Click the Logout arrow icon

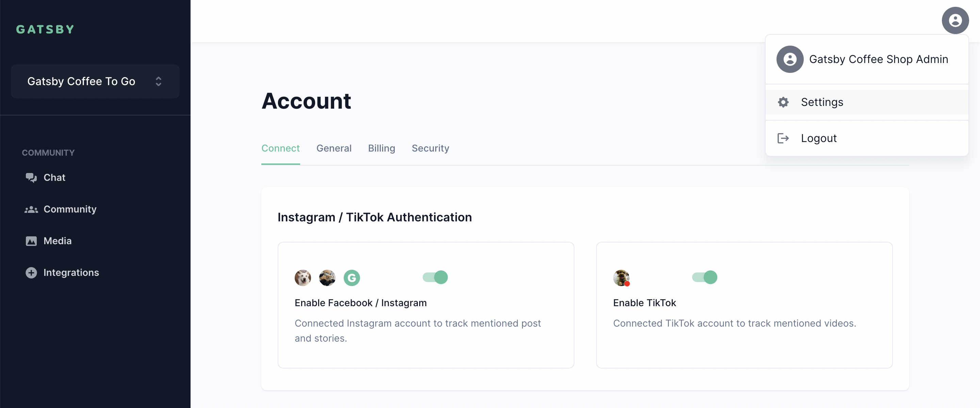(783, 138)
